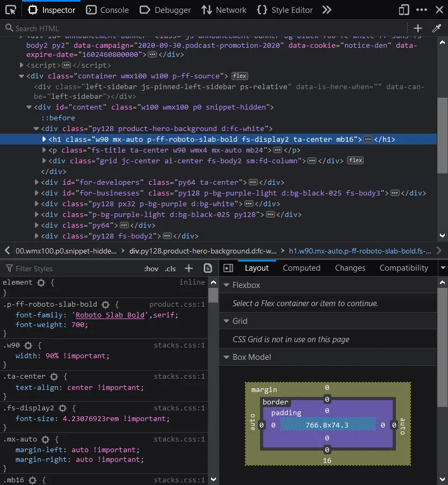Open the devtools three-dot options menu

coord(422,10)
